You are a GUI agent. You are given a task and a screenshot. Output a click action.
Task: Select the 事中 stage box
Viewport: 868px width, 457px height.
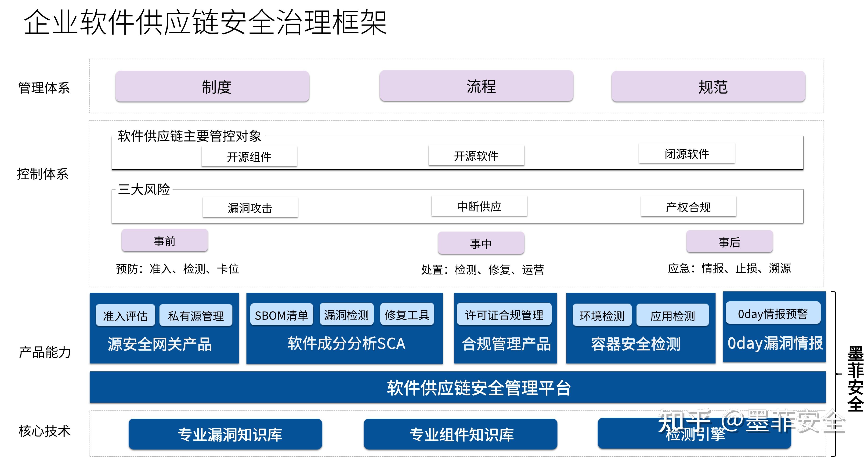click(481, 243)
